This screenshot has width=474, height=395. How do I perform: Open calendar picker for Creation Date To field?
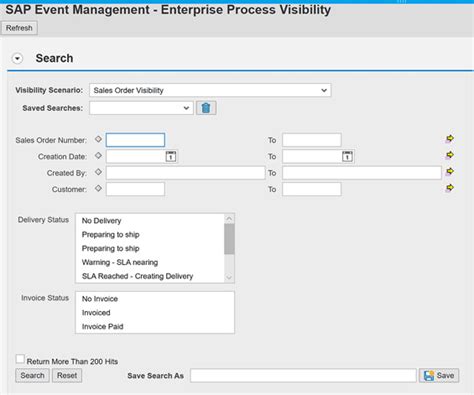[347, 156]
